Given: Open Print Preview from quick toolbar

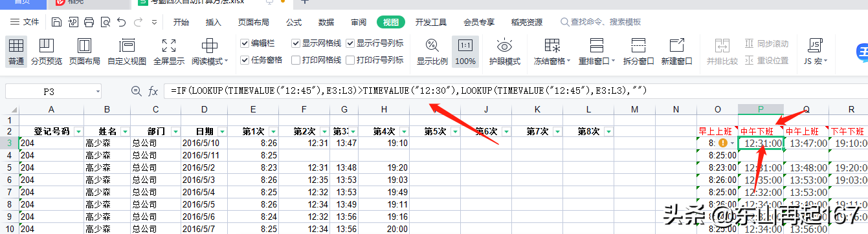Looking at the screenshot, I should 106,23.
